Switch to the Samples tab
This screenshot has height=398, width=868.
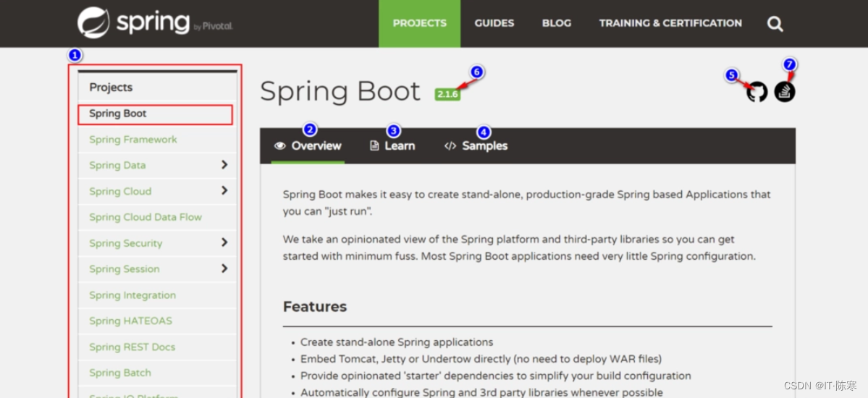[476, 146]
